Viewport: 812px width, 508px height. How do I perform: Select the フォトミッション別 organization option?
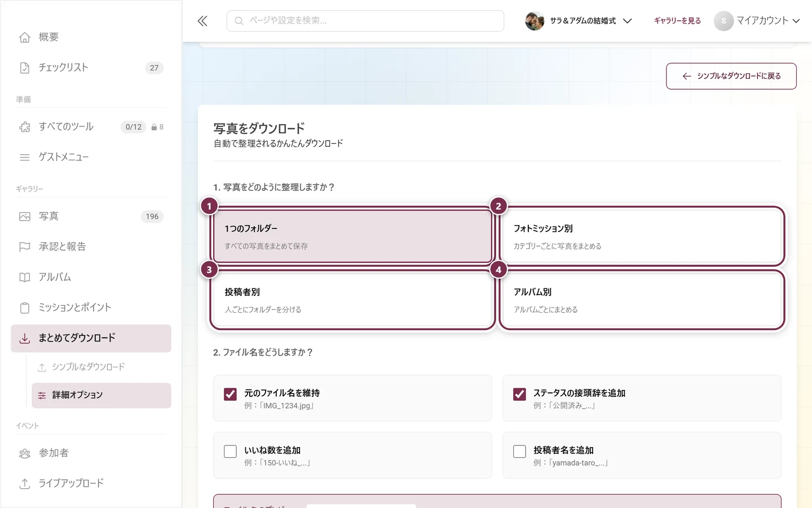coord(642,236)
